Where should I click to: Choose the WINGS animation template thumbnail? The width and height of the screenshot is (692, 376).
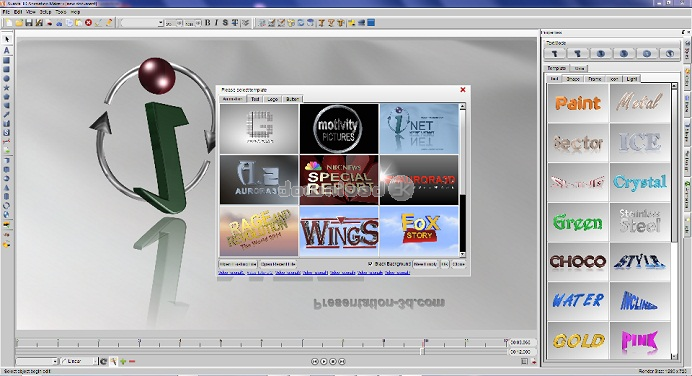(339, 231)
